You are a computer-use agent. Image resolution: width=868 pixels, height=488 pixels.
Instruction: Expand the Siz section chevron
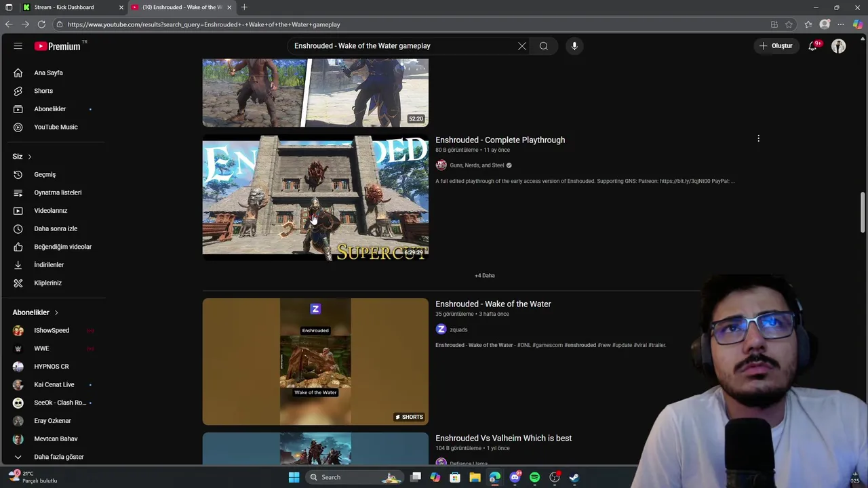(29, 157)
